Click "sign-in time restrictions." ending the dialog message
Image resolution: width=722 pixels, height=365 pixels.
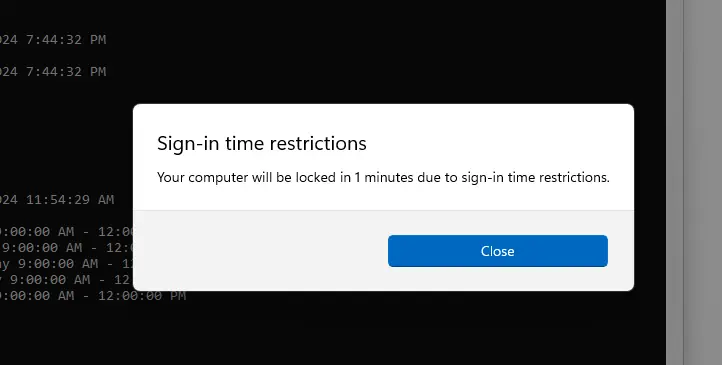pos(536,177)
